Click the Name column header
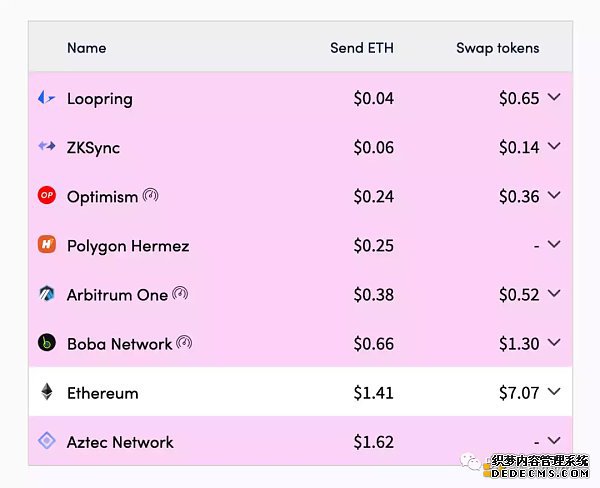This screenshot has height=488, width=600. [86, 48]
